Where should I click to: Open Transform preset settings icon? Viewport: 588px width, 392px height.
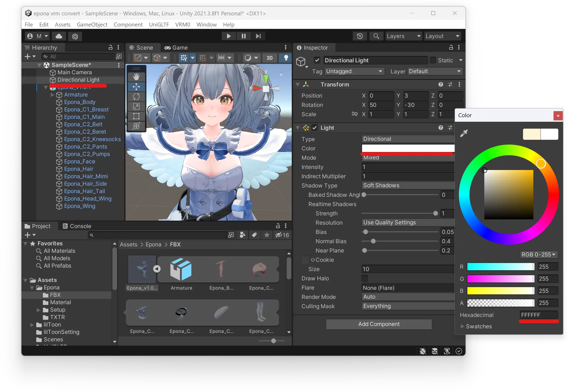click(x=450, y=84)
